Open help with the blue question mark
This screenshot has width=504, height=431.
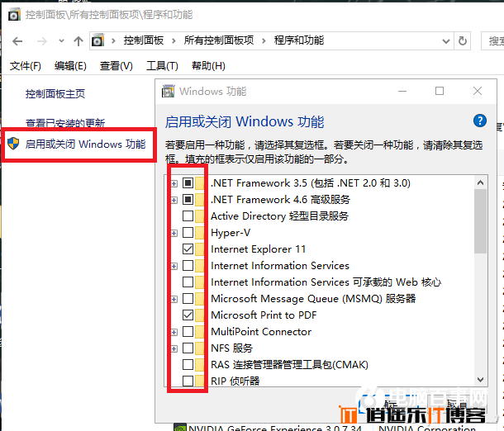click(x=479, y=121)
